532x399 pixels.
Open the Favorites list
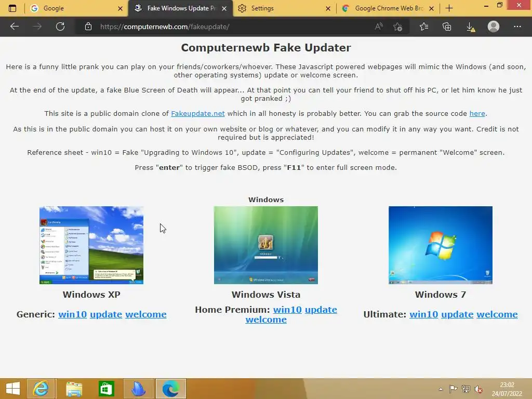(x=424, y=26)
